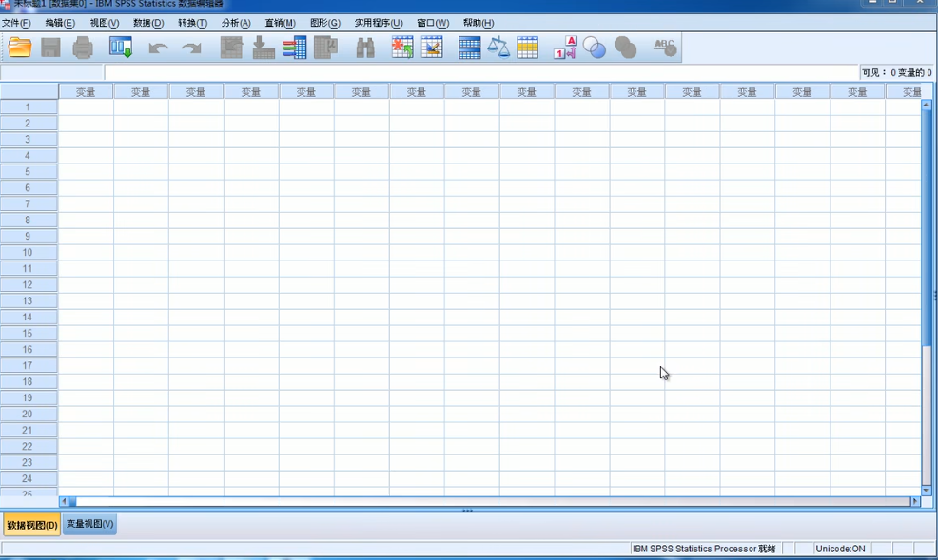Click the Use variable sets circles icon
The image size is (938, 560).
pyautogui.click(x=595, y=48)
